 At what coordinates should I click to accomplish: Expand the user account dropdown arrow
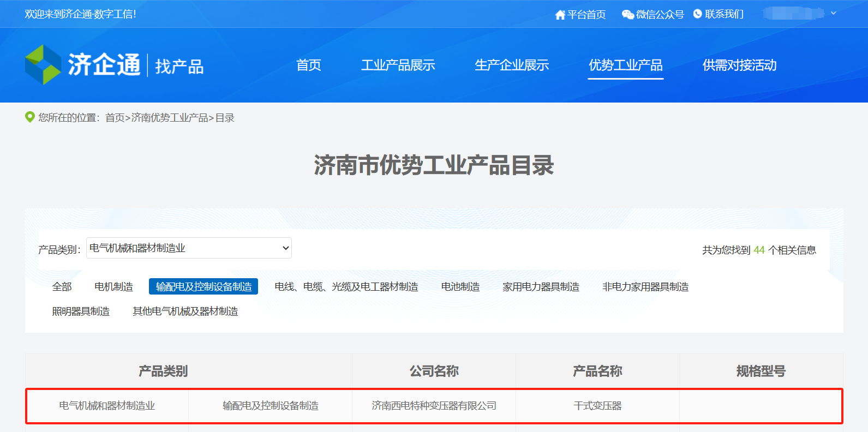coord(833,13)
